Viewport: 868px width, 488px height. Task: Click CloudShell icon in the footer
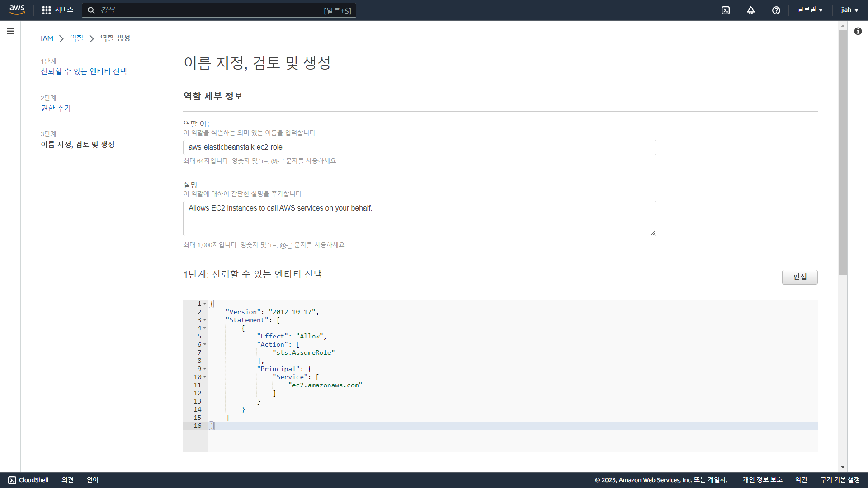(x=12, y=480)
